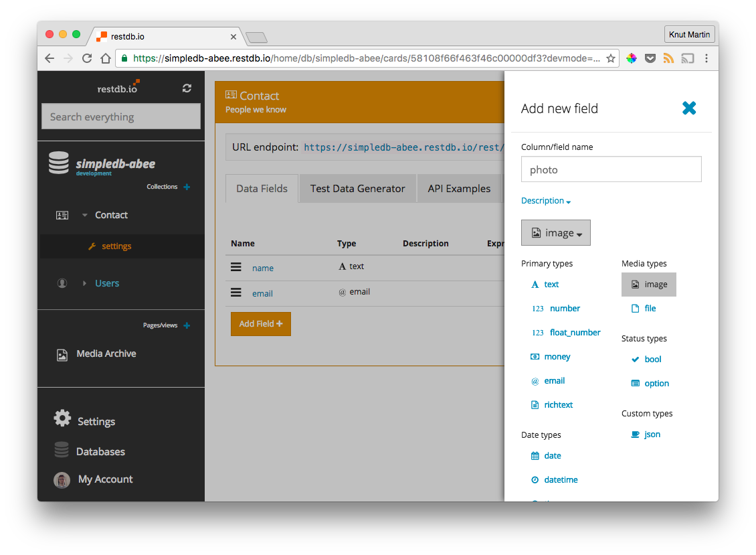Click the drag handle for name row
Screen dimensions: 756x555
pyautogui.click(x=235, y=267)
